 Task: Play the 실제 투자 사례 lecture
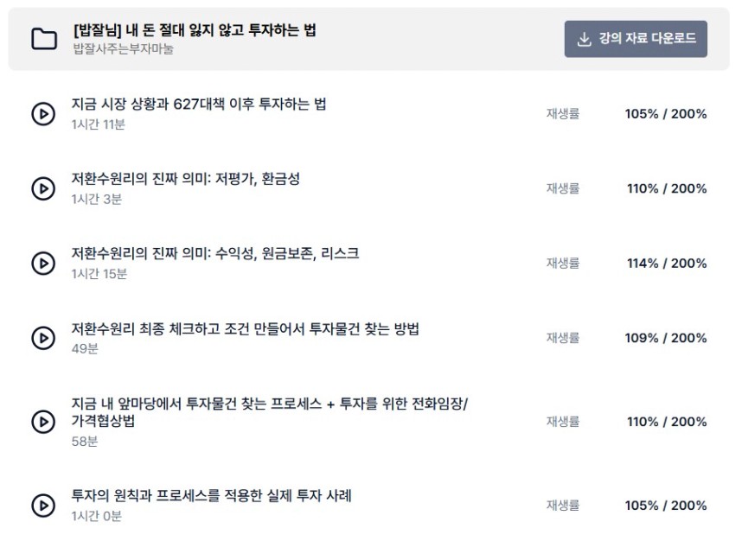coord(43,506)
